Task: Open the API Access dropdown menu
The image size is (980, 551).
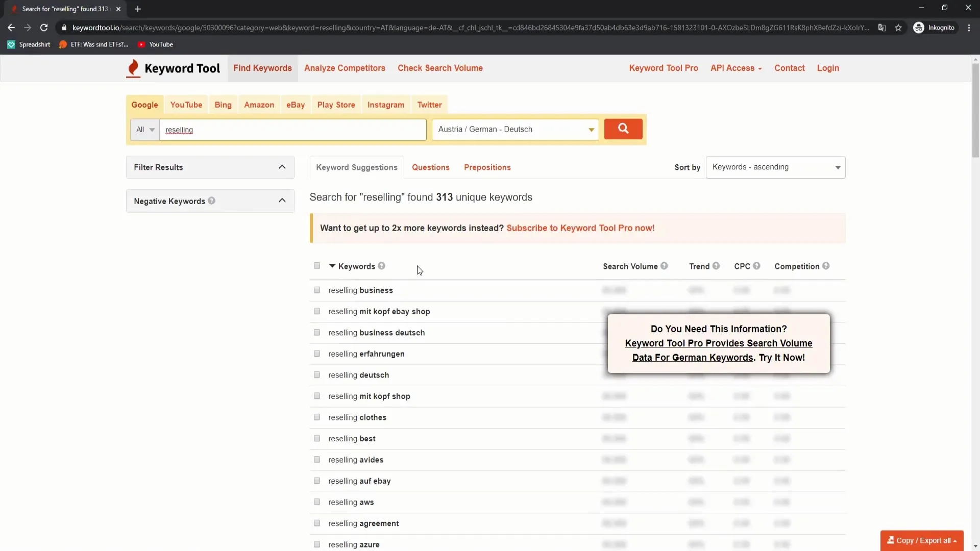Action: coord(736,68)
